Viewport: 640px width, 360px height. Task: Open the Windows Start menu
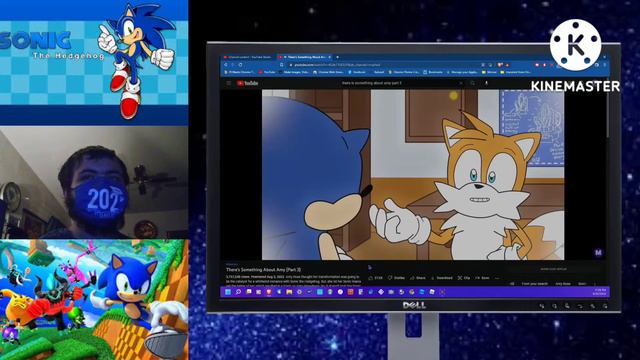click(228, 292)
